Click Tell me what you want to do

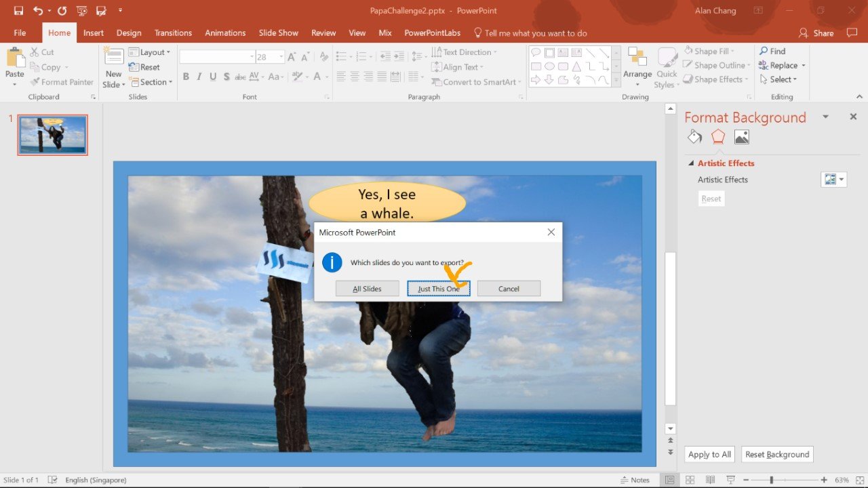pyautogui.click(x=530, y=33)
